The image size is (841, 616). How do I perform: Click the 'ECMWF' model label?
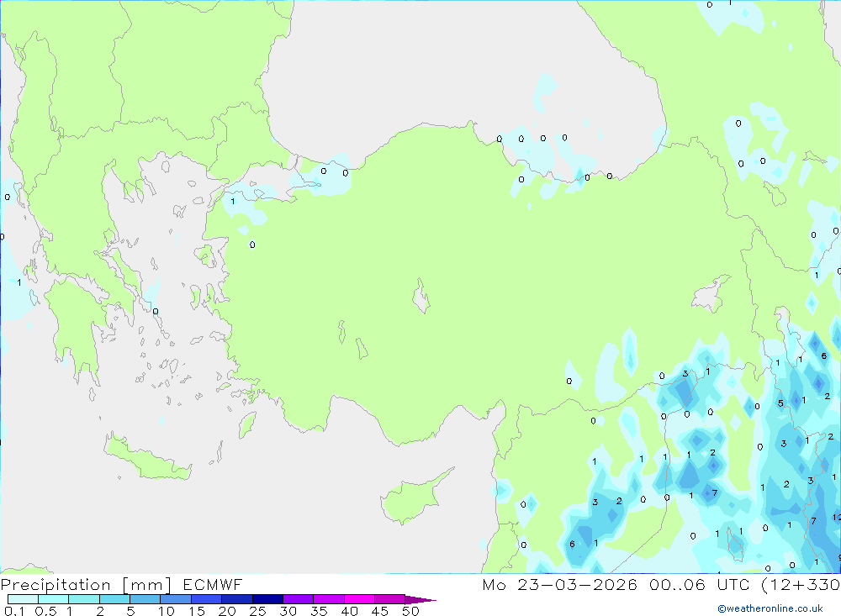(213, 584)
